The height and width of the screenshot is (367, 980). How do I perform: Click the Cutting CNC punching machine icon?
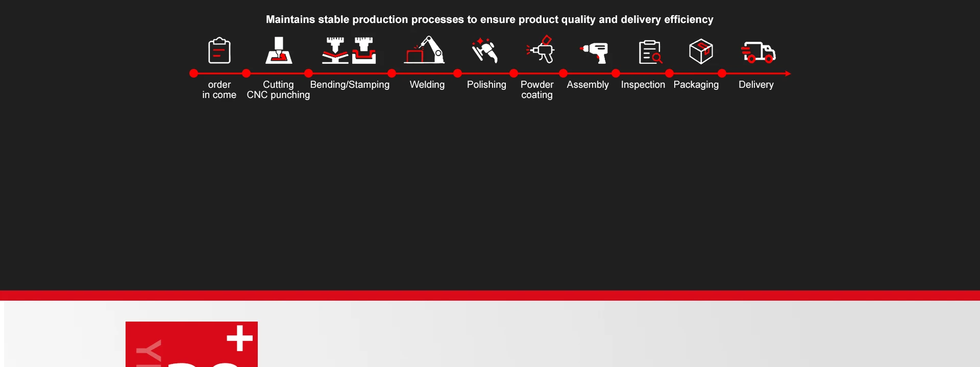(279, 50)
